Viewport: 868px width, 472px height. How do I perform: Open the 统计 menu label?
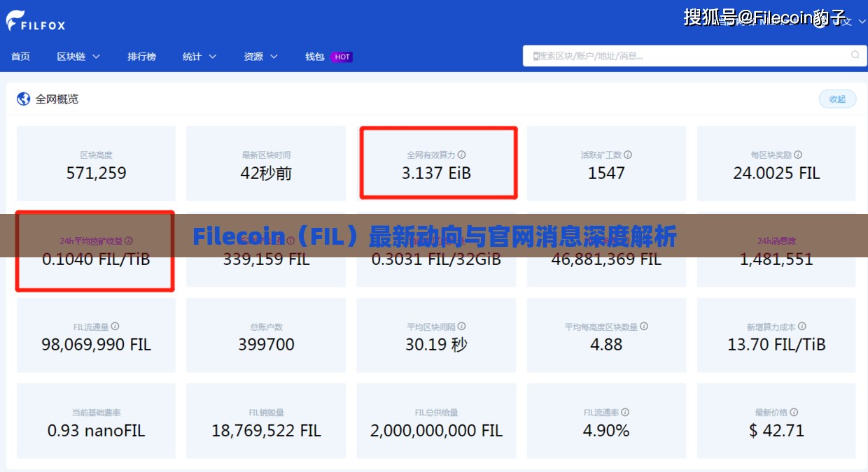point(192,57)
